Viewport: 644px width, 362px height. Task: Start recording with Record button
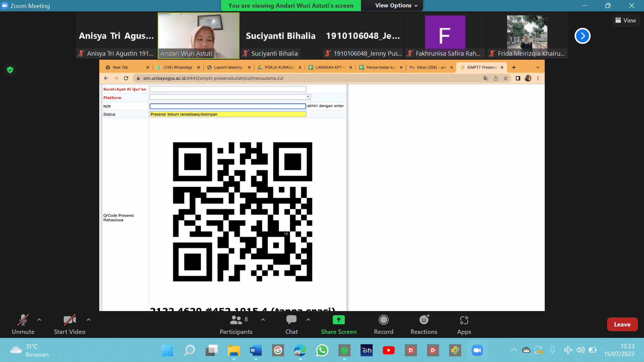[x=384, y=324]
